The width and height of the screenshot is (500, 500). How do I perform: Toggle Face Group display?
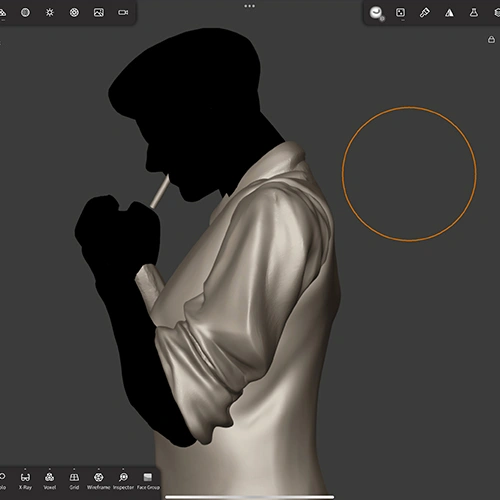coord(148,481)
